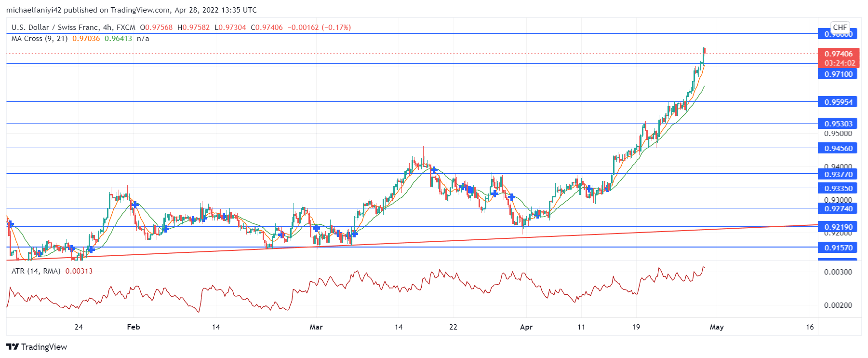Click the Apr date on time axis

(x=526, y=327)
